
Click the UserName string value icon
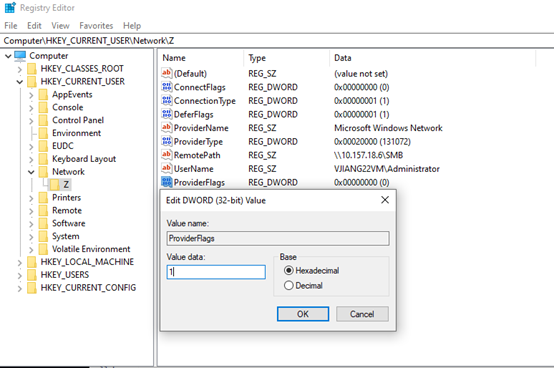pos(166,168)
